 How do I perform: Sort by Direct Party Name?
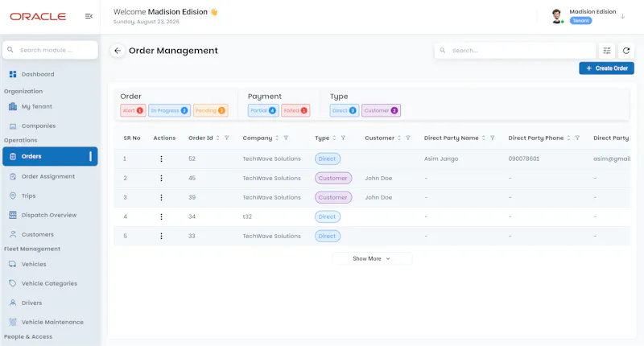[x=483, y=138]
